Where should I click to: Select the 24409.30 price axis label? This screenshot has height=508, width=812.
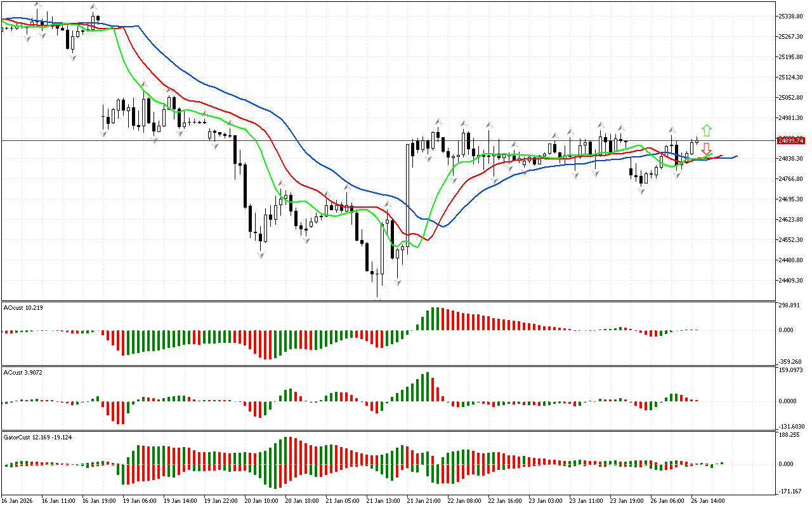click(x=792, y=281)
